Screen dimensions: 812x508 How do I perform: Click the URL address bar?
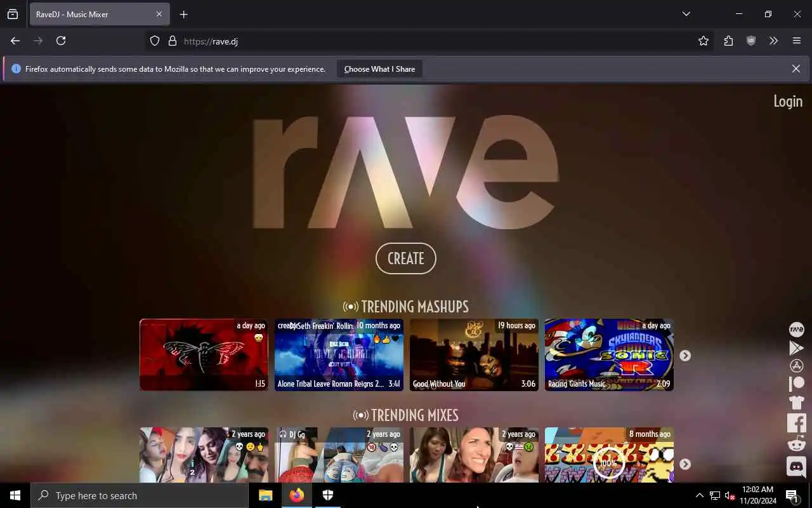pos(419,41)
